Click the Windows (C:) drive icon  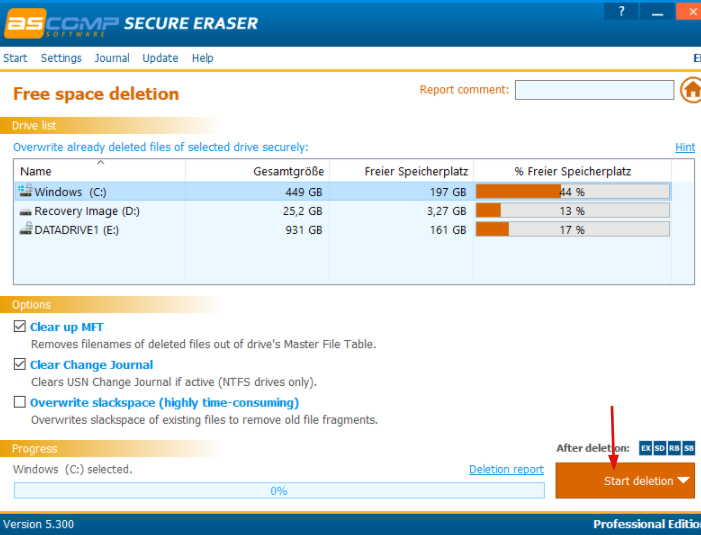point(25,191)
